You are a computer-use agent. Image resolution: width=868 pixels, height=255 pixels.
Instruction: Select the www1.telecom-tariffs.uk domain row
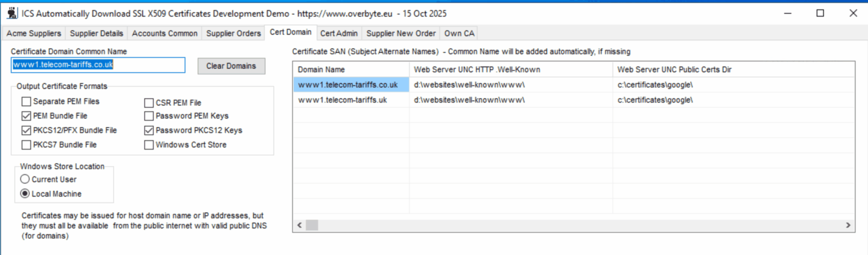point(342,100)
